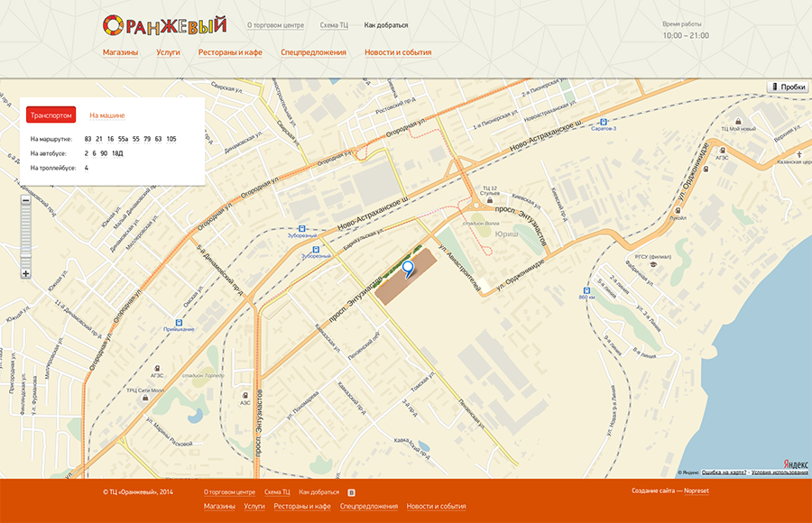Click the 860 км train stop icon
This screenshot has width=812, height=523.
(x=586, y=290)
